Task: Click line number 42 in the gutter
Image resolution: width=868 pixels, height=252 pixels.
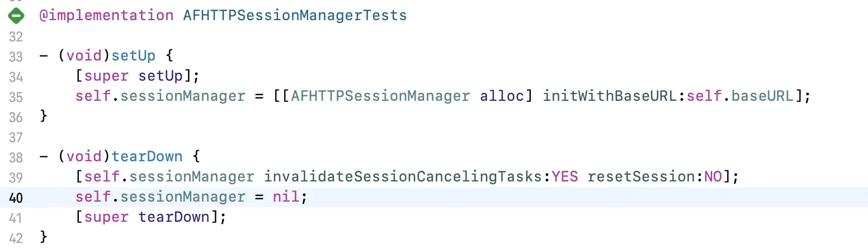Action: click(16, 238)
